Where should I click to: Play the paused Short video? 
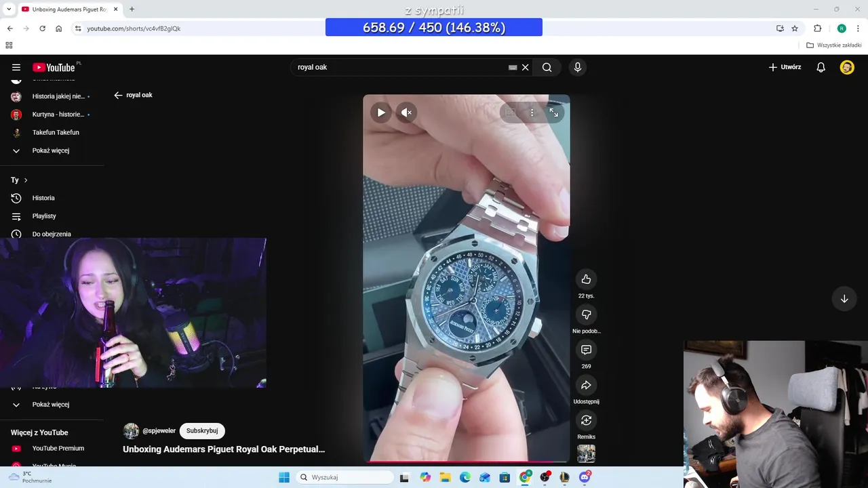pos(381,113)
